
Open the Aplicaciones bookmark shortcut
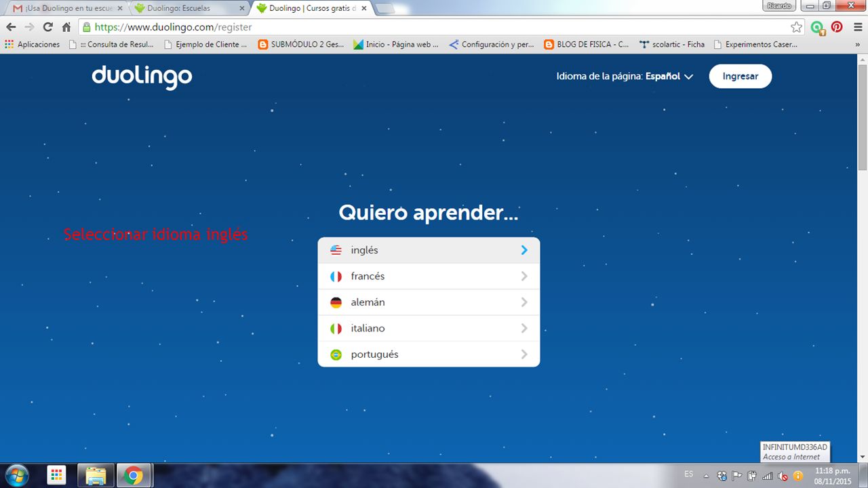pos(33,44)
